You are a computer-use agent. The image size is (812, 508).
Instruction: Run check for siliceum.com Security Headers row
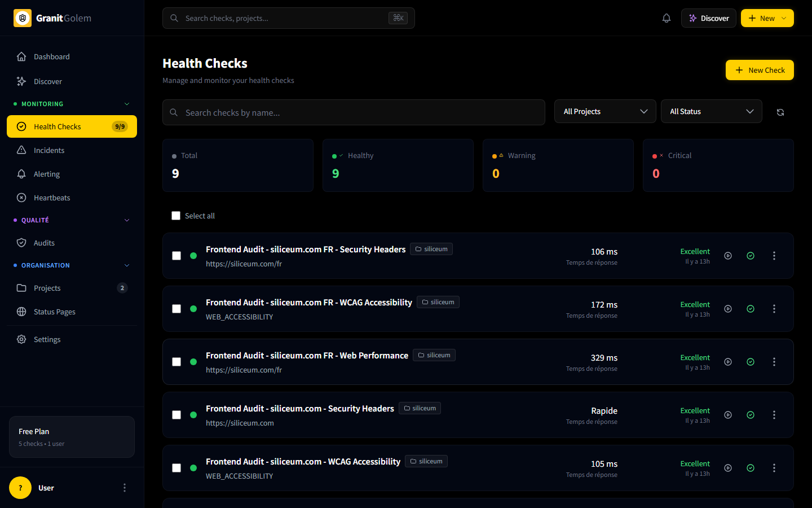tap(728, 415)
